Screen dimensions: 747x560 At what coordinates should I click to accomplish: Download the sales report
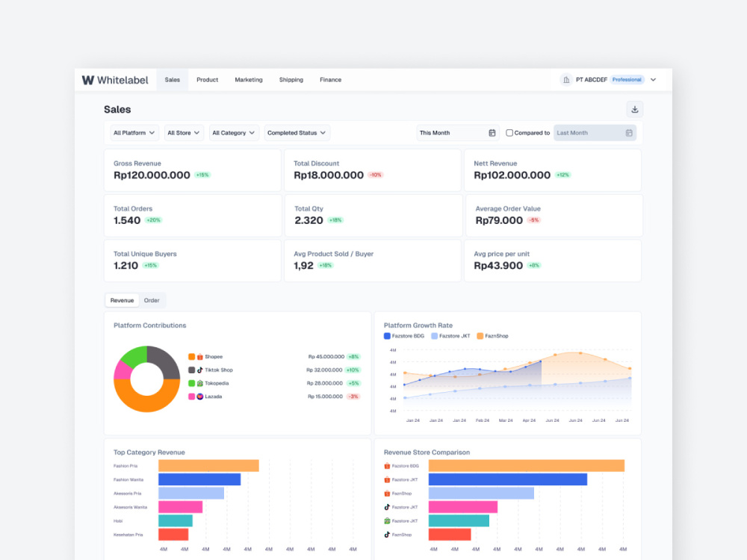[634, 109]
